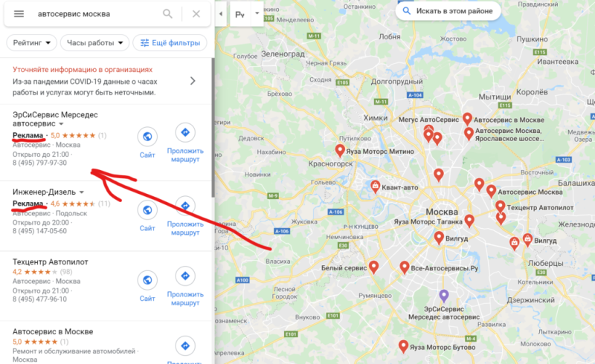The width and height of the screenshot is (595, 364).
Task: Collapse the side panel arrow
Action: (221, 14)
